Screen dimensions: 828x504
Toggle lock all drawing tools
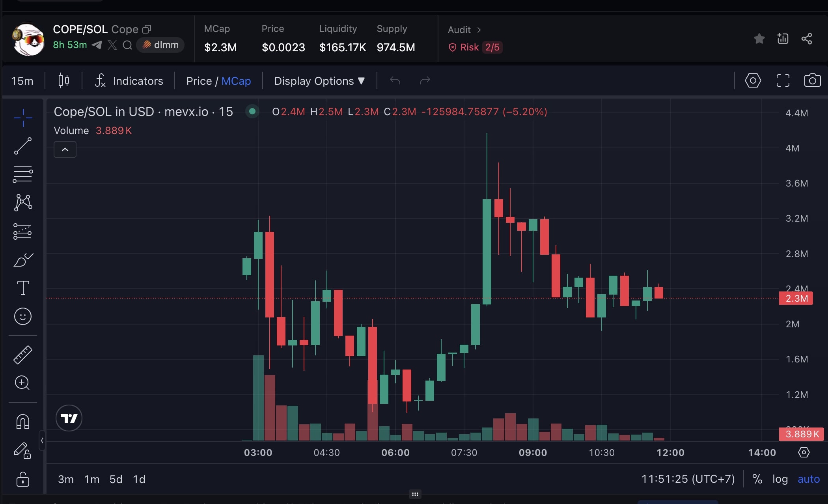pos(23,479)
